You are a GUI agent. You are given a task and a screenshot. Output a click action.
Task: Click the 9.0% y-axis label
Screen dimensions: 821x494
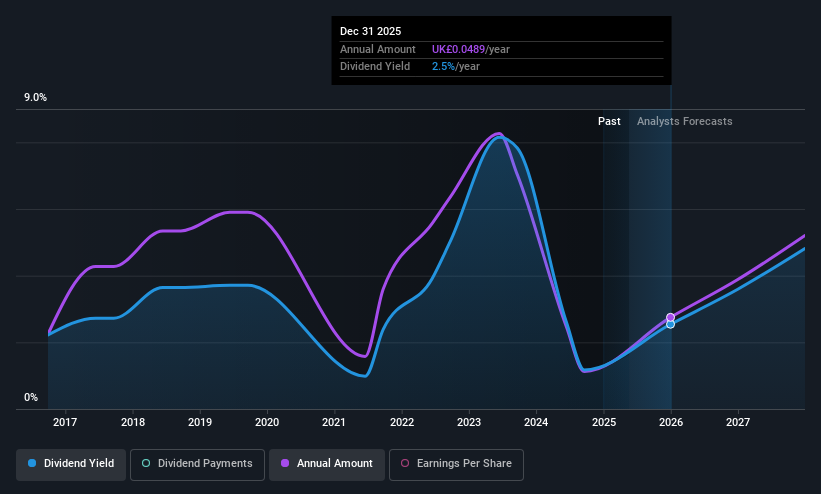pos(35,97)
